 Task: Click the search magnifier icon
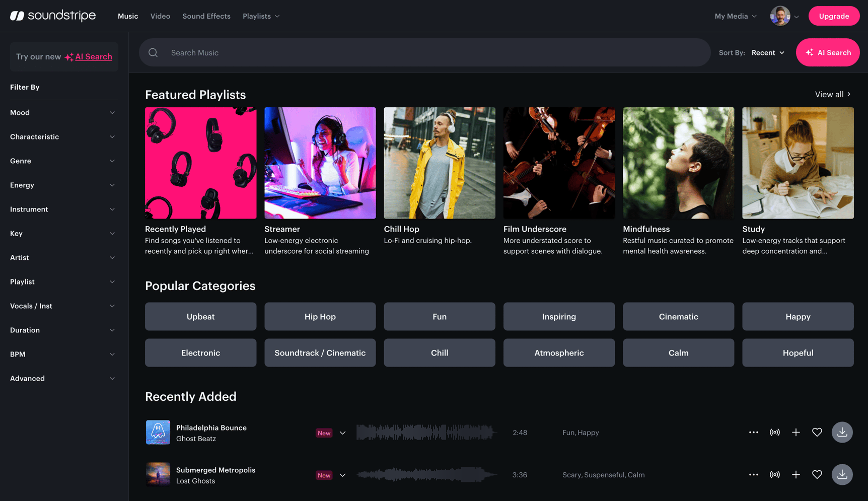(153, 52)
